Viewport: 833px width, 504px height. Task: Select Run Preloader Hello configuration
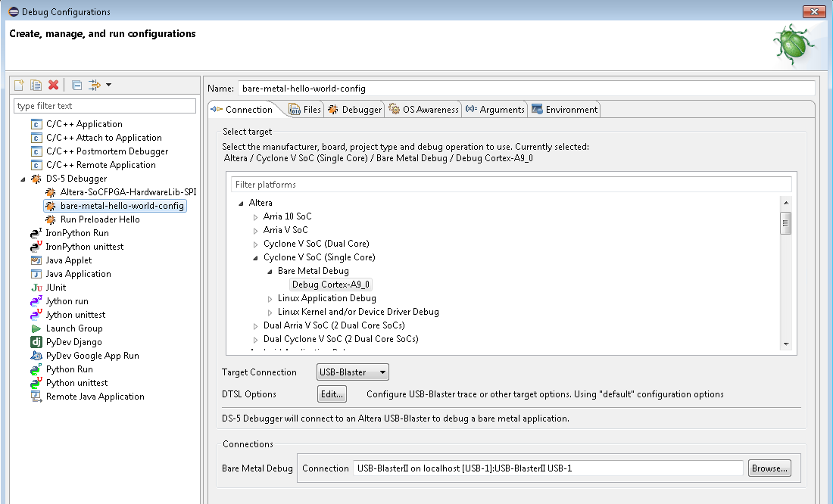pos(99,219)
